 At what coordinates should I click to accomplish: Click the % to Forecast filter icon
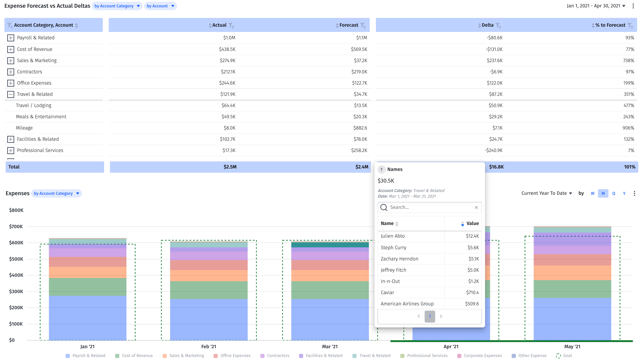click(630, 25)
